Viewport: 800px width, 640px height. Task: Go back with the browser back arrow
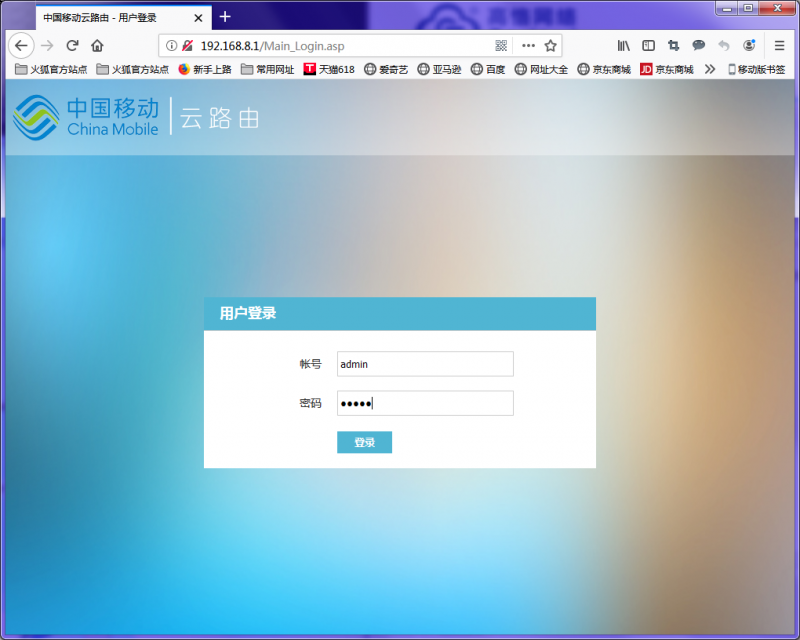21,46
